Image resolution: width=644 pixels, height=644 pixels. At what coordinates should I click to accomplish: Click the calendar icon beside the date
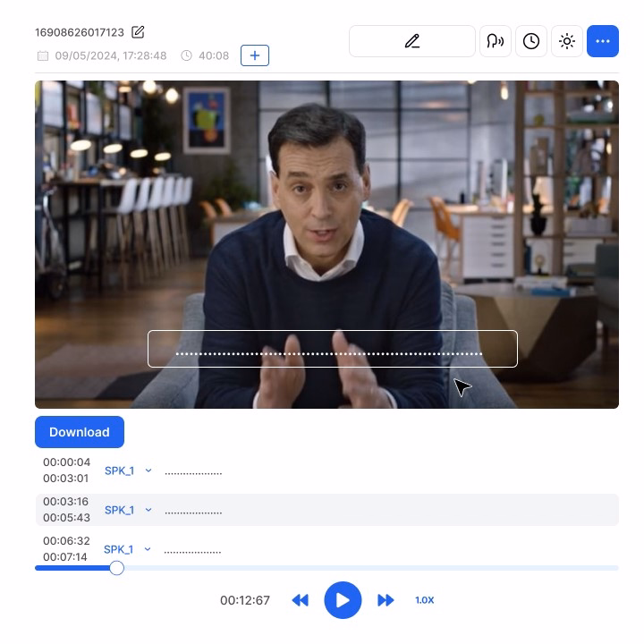click(43, 55)
